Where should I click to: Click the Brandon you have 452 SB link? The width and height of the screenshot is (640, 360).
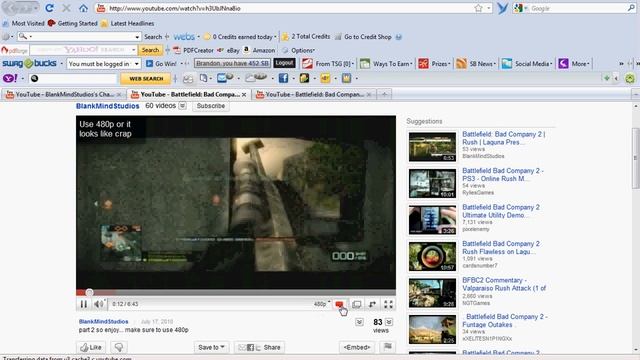(x=233, y=63)
